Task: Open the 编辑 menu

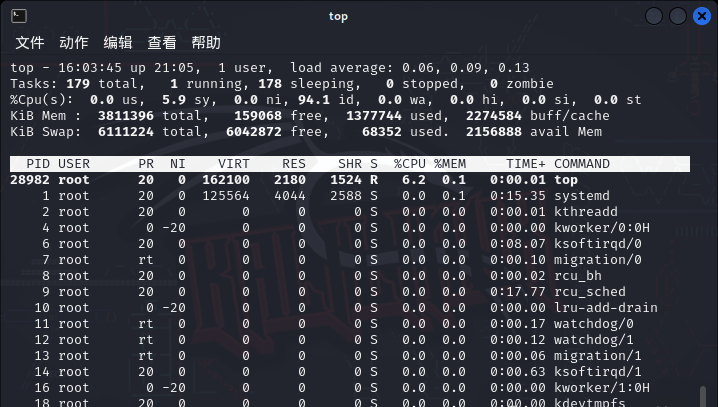Action: coord(118,43)
